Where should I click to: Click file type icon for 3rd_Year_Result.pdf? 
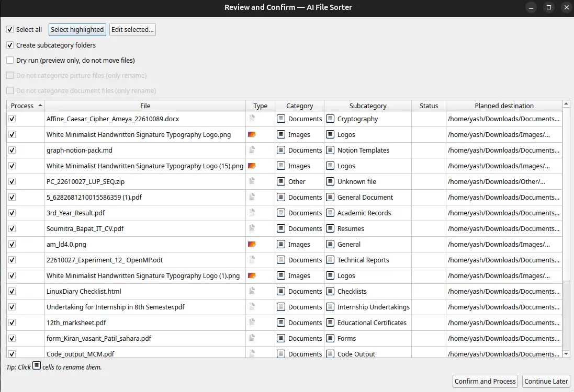tap(252, 212)
